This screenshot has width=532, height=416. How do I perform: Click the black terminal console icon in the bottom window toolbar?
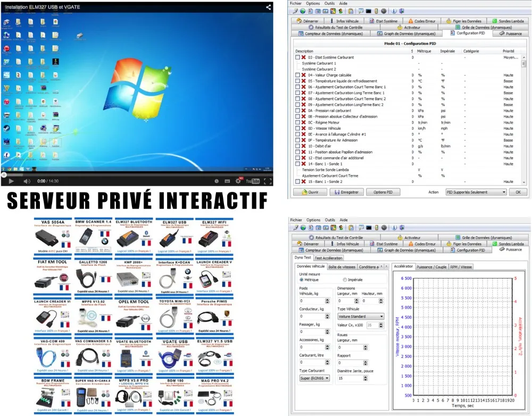[369, 228]
